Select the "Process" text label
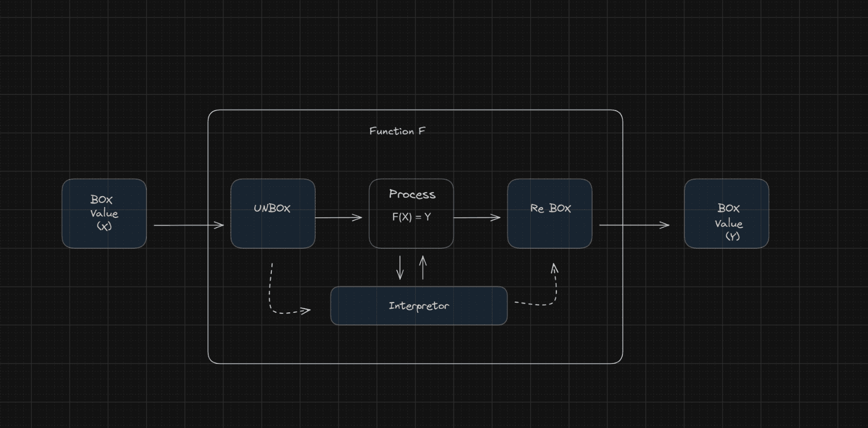The image size is (868, 428). (412, 194)
